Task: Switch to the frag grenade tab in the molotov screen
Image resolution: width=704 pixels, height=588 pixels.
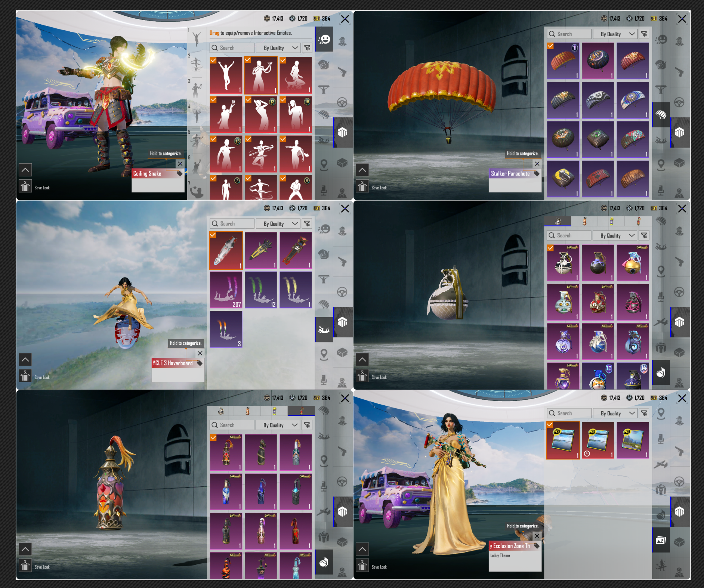Action: point(220,411)
